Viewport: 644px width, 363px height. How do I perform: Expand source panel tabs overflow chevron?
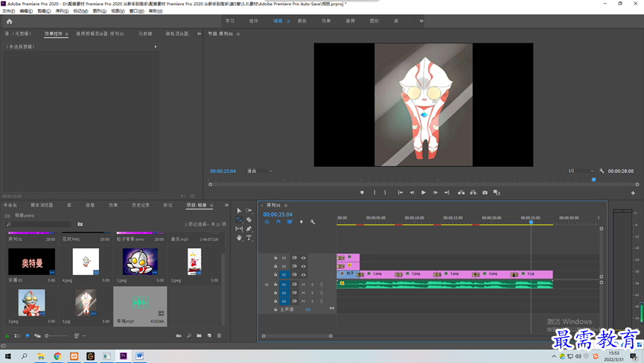click(200, 34)
